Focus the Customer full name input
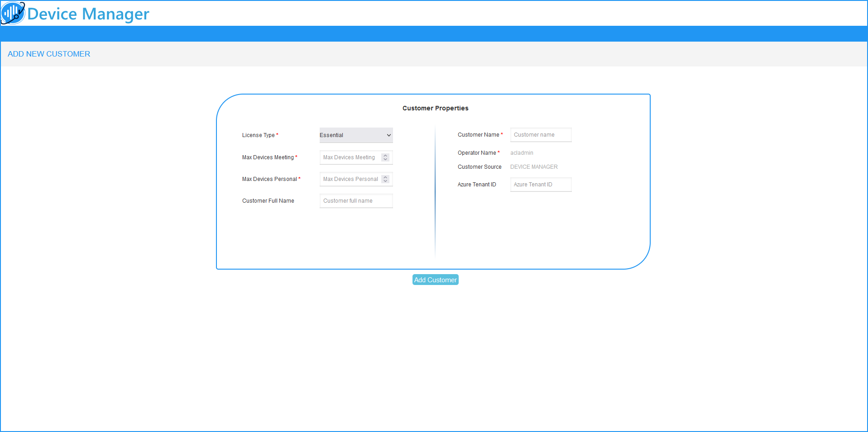This screenshot has height=432, width=868. coord(356,201)
